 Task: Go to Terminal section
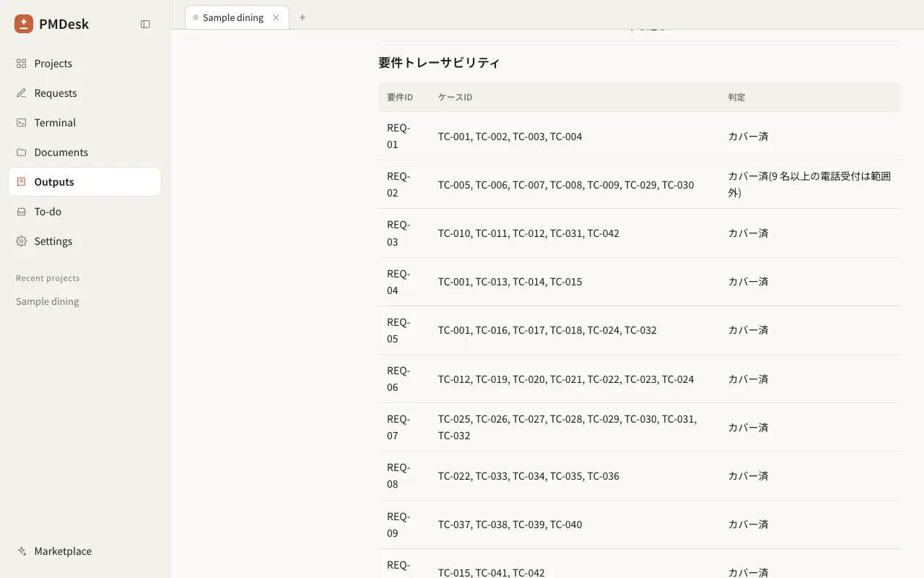pos(84,123)
